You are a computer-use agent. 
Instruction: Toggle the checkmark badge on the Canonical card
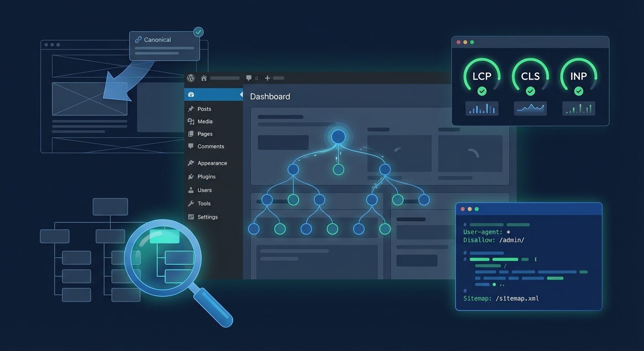click(x=198, y=32)
